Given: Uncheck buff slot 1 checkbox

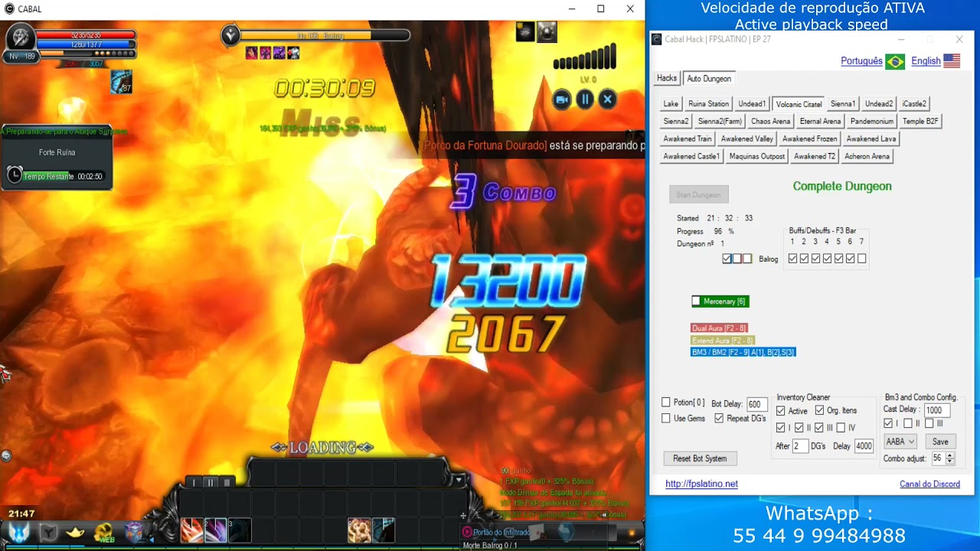Looking at the screenshot, I should tap(793, 259).
